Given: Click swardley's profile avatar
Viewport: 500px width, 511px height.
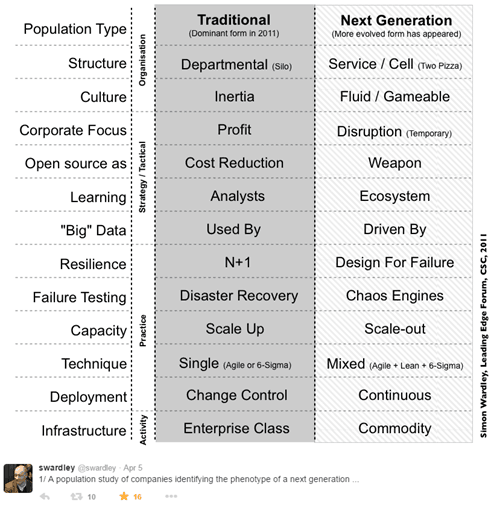Looking at the screenshot, I should pyautogui.click(x=18, y=478).
